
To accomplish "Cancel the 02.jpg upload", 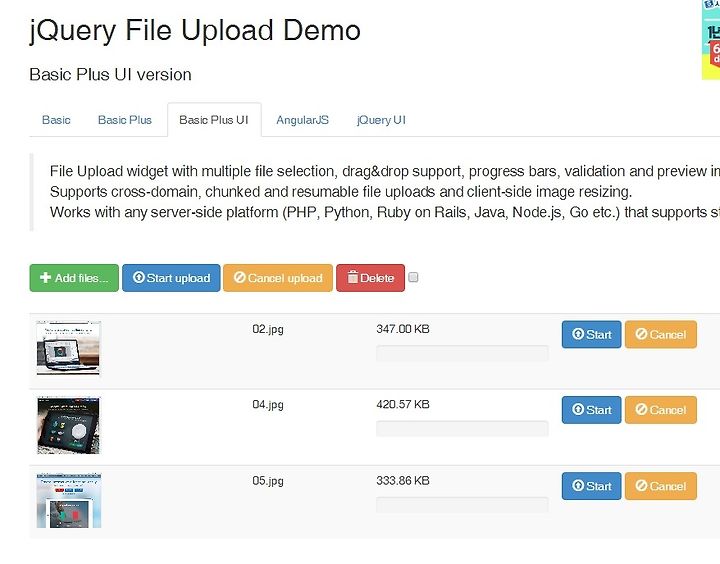I will 661,334.
